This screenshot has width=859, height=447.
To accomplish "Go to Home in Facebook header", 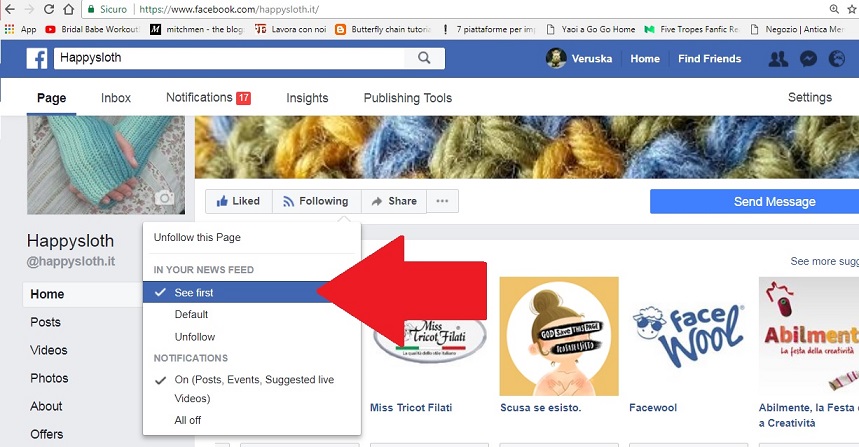I will (x=645, y=59).
